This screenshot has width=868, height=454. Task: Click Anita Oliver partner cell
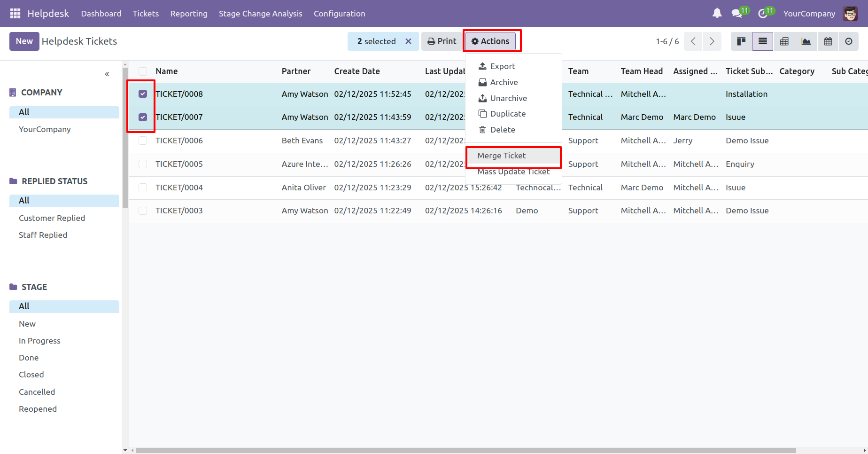pyautogui.click(x=303, y=188)
